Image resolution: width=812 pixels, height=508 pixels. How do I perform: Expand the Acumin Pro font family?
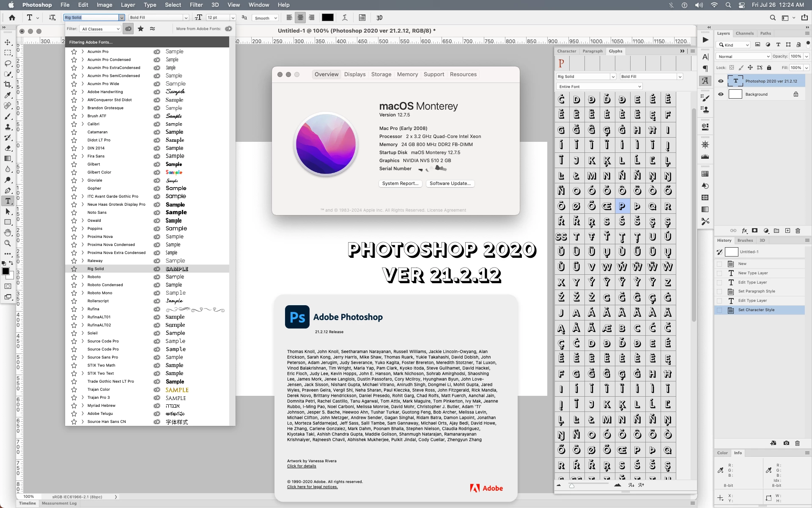click(x=82, y=52)
